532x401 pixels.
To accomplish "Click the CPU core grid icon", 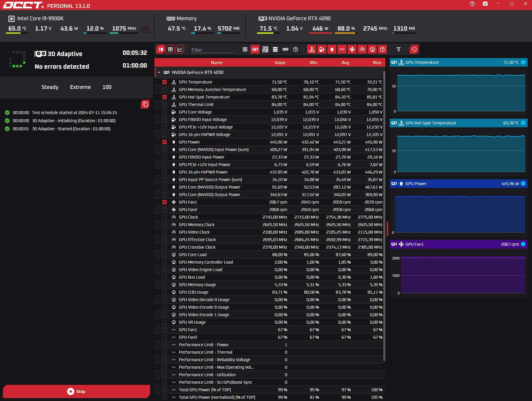I will pos(145,29).
